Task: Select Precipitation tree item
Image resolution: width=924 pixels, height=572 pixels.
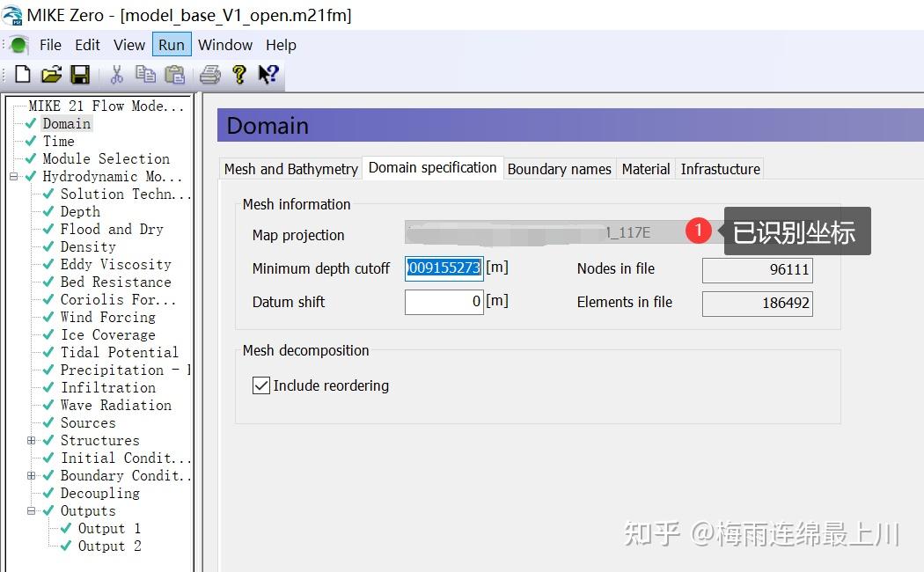Action: click(125, 370)
